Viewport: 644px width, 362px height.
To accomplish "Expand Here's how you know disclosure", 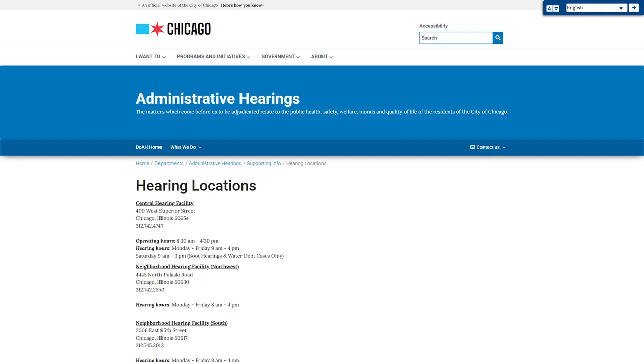I will pos(243,5).
